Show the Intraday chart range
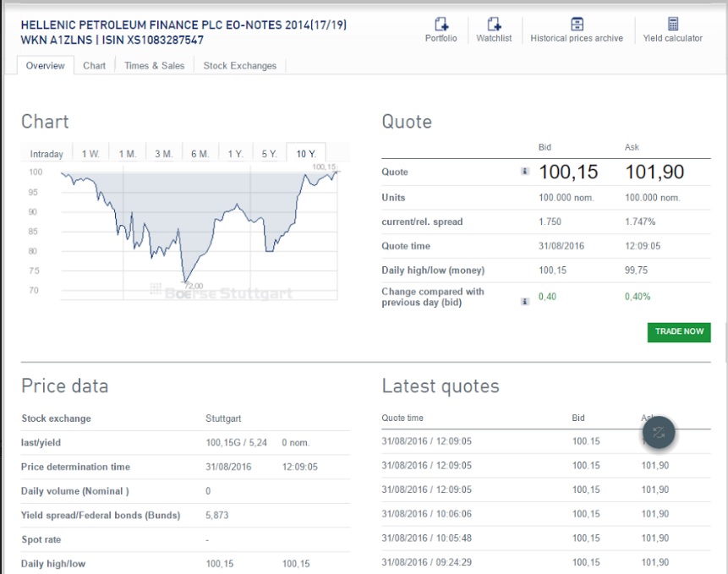Screen dimensions: 728x574 pyautogui.click(x=47, y=154)
